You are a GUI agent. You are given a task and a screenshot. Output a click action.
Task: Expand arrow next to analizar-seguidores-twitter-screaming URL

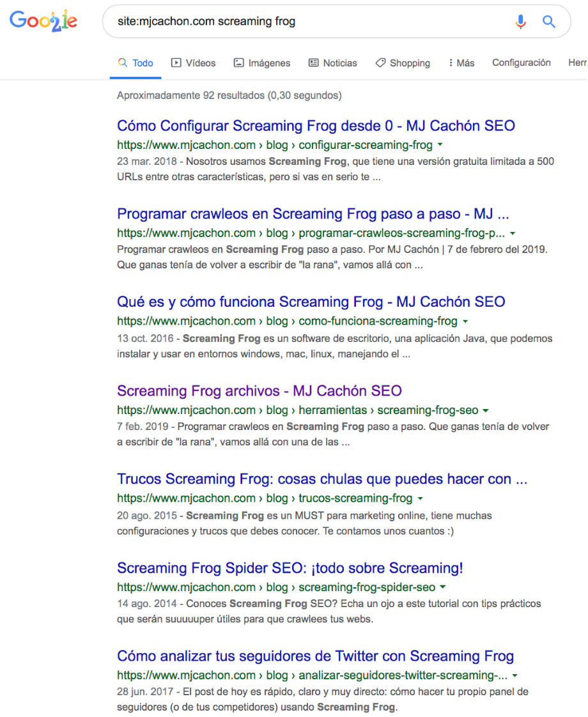pyautogui.click(x=515, y=675)
